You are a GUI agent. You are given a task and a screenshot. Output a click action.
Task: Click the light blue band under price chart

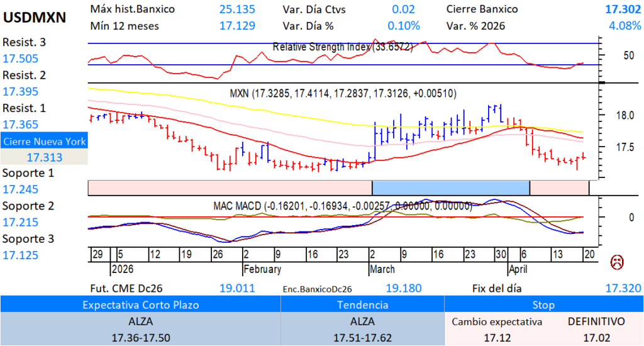(451, 187)
